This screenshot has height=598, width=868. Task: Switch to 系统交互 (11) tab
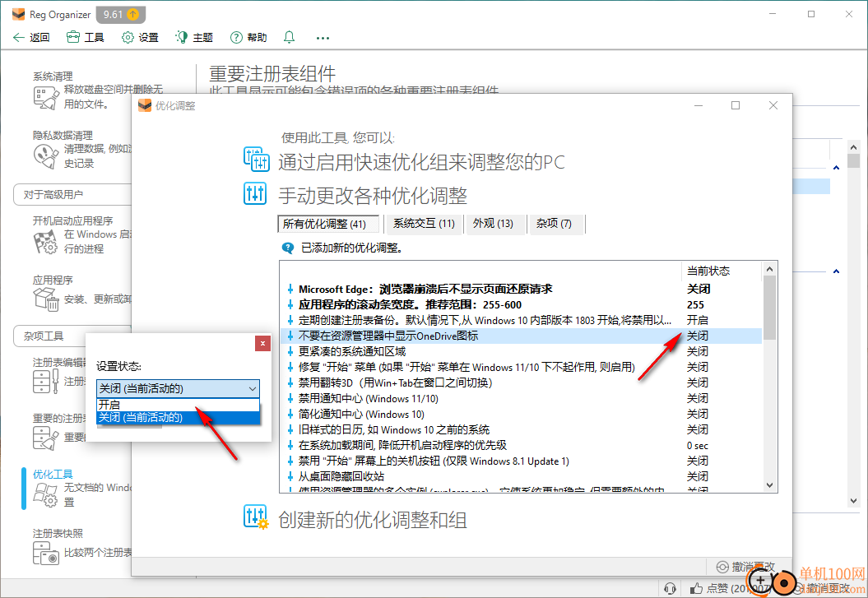pyautogui.click(x=424, y=224)
